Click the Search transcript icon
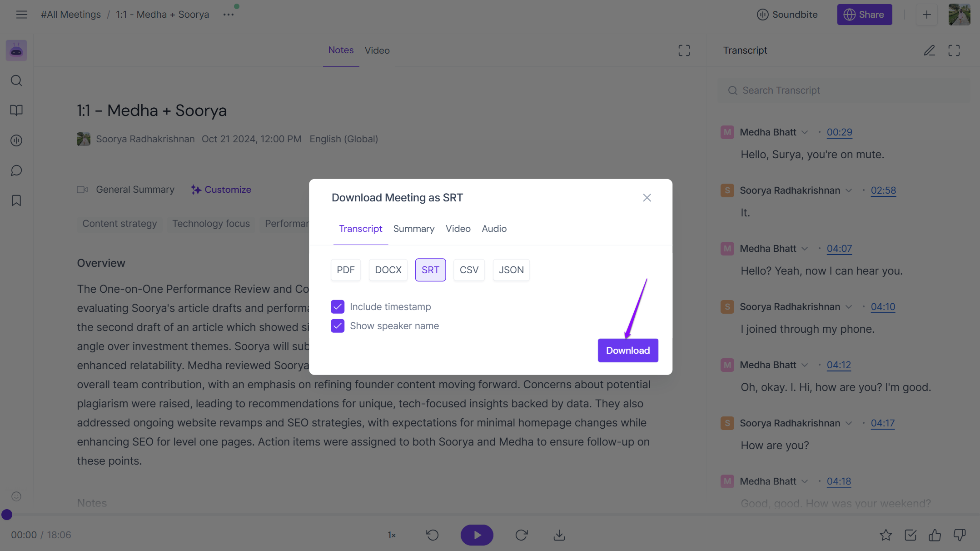The height and width of the screenshot is (551, 980). (733, 90)
